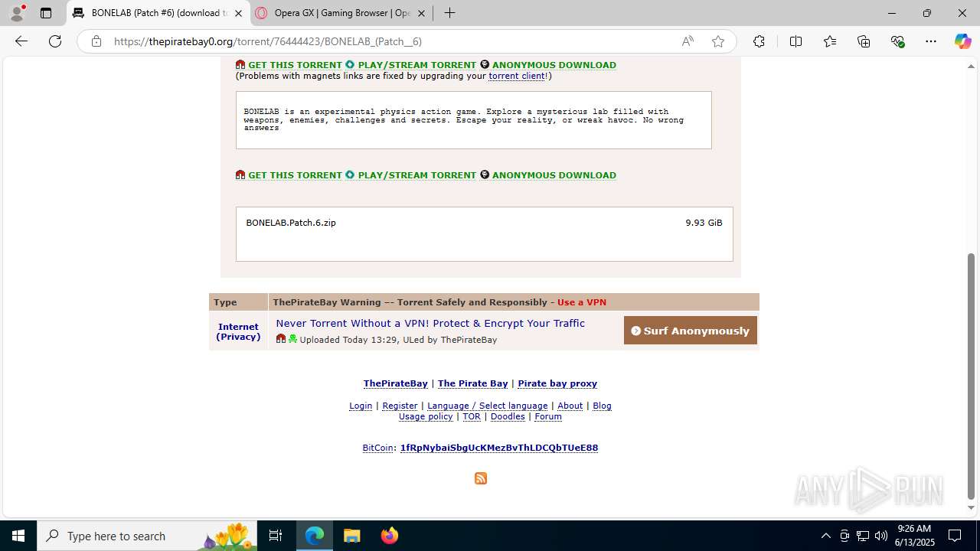
Task: Open File Explorer from taskbar
Action: tap(351, 536)
